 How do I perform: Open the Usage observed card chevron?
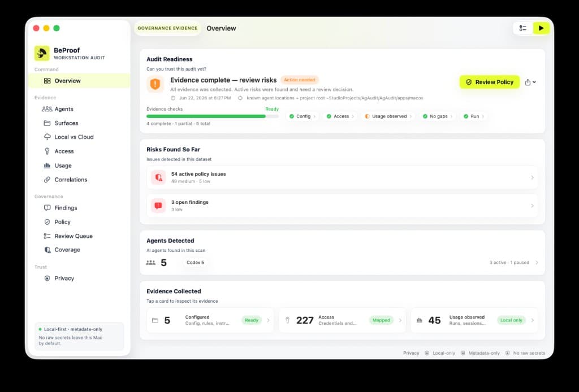pyautogui.click(x=532, y=320)
